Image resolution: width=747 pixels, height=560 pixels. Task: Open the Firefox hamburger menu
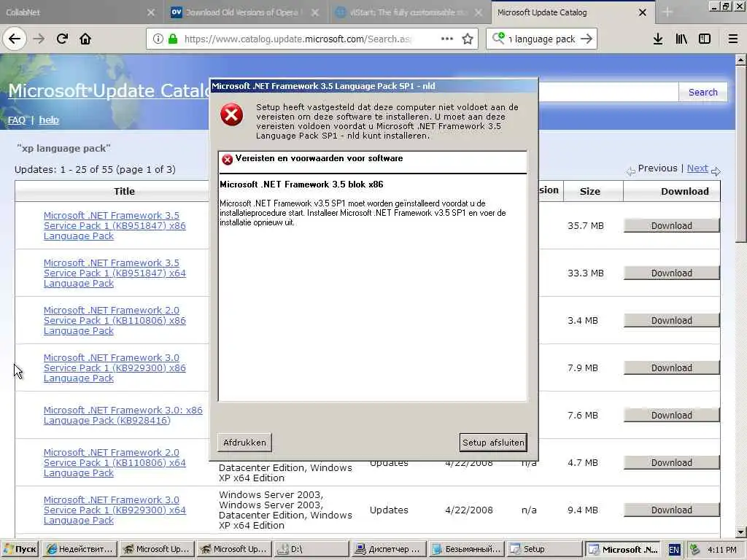click(x=733, y=39)
